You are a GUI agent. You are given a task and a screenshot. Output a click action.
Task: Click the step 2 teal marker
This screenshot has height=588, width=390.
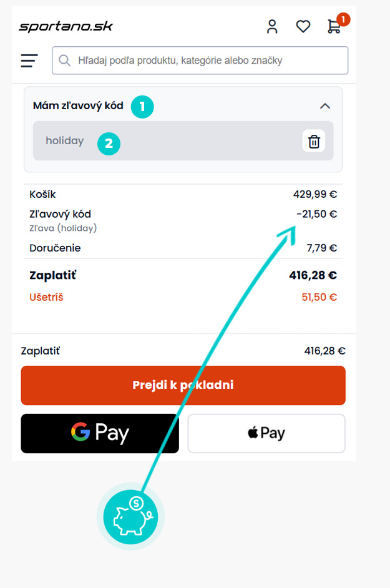pyautogui.click(x=109, y=144)
